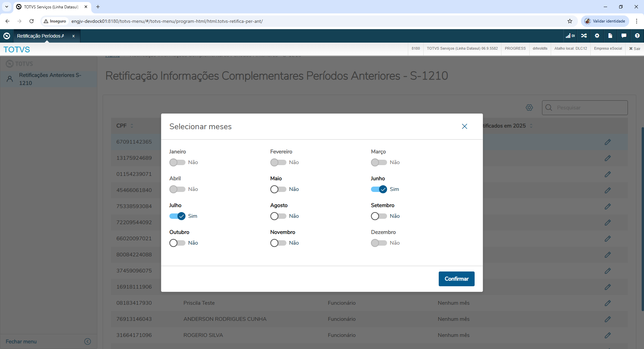
Task: Click the 'Priscila Teste' name cell
Action: click(x=199, y=303)
